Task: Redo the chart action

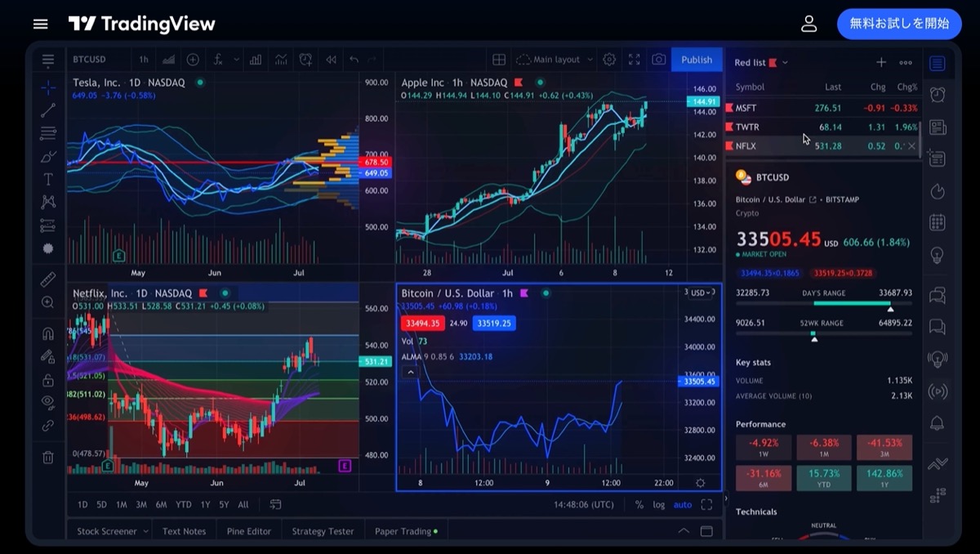Action: coord(372,60)
